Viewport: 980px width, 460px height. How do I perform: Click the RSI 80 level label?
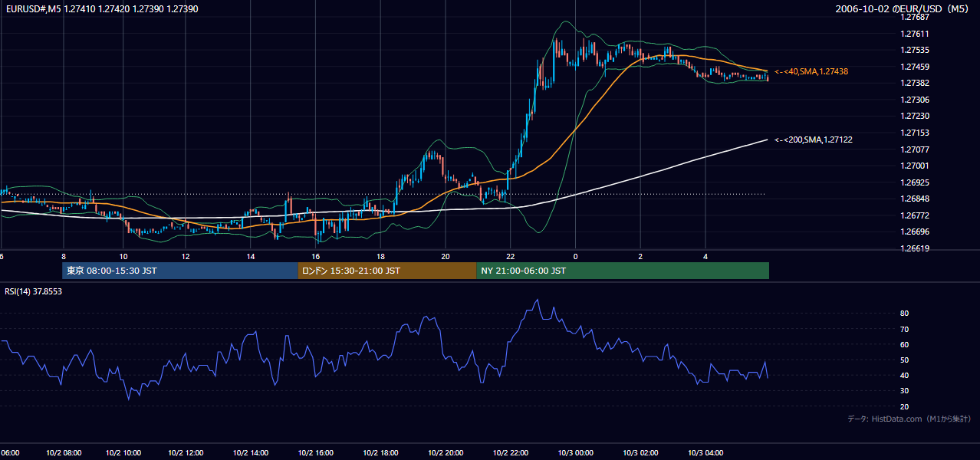(x=904, y=314)
